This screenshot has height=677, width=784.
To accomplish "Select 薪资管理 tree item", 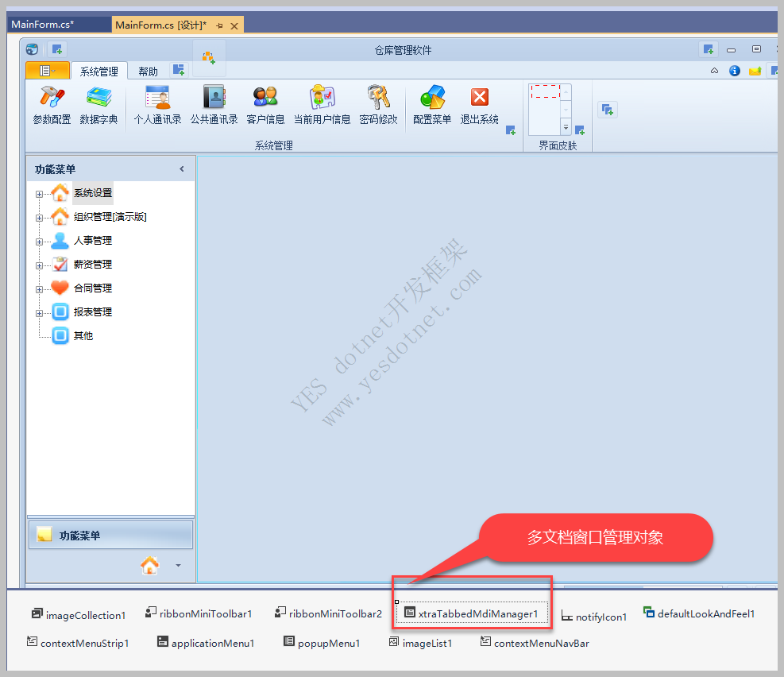I will pos(93,265).
